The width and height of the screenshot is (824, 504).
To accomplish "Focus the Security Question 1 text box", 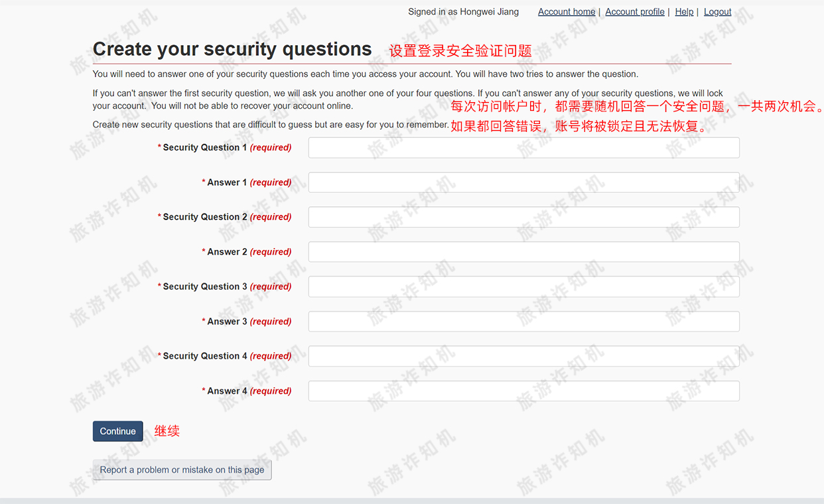I will [x=523, y=148].
